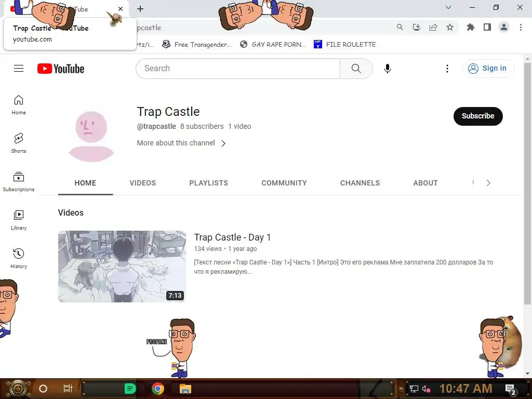The width and height of the screenshot is (532, 399).
Task: Open FILE ROULETTE bookmark
Action: pos(345,45)
